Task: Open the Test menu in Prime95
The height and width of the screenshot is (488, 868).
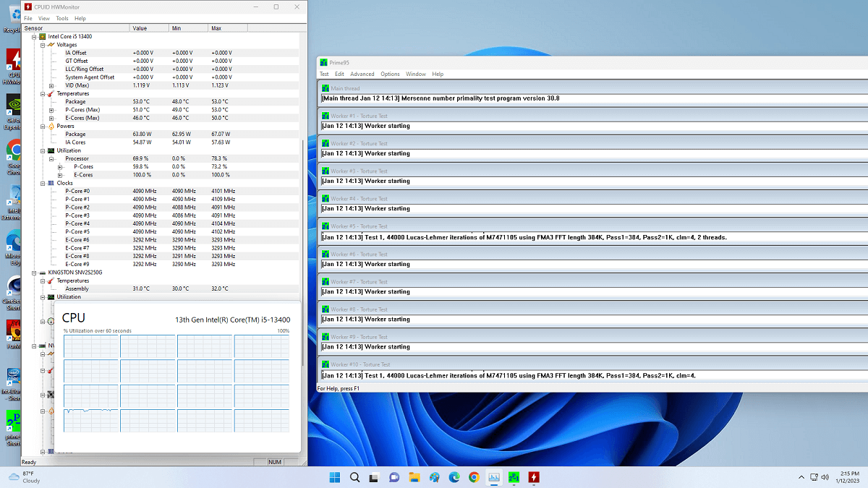Action: pos(324,74)
